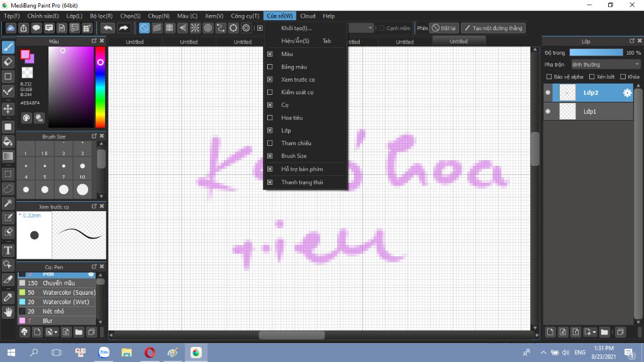Click the Redo arrow in toolbar

coord(123,28)
